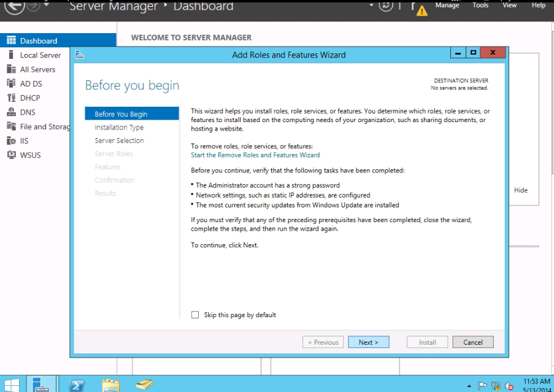Image resolution: width=554 pixels, height=392 pixels.
Task: Open the Manage menu
Action: [447, 5]
